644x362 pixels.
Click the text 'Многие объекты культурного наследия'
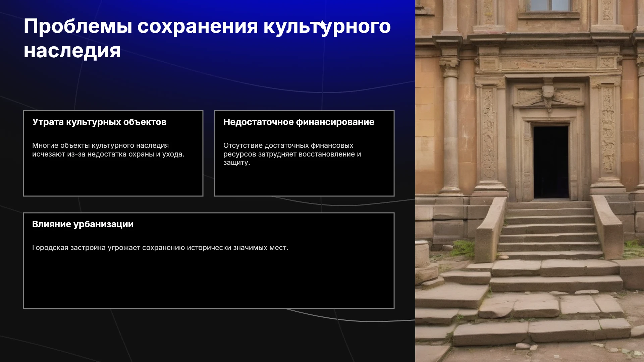point(101,145)
